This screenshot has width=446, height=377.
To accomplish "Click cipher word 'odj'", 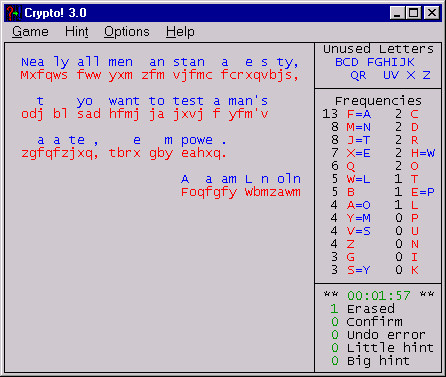I will (32, 114).
